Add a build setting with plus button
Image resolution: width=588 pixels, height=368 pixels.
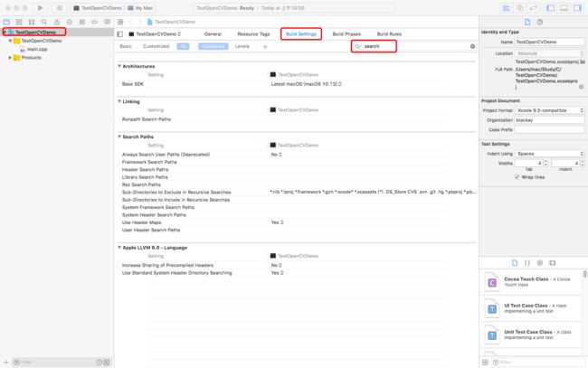[x=265, y=46]
